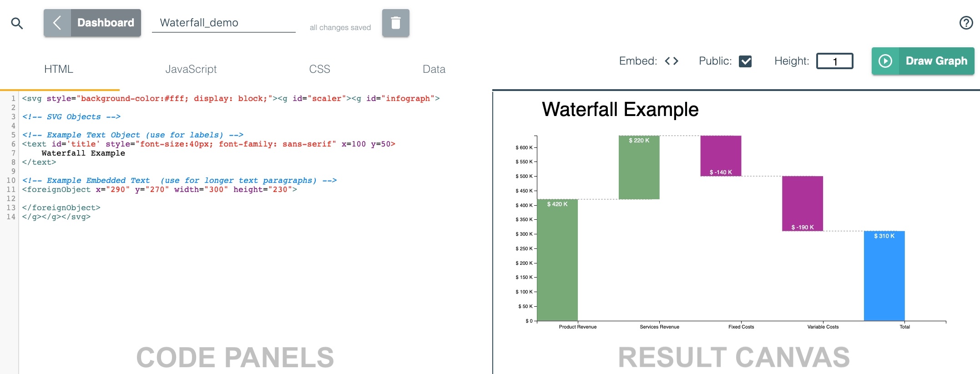Click the Waterfall_demo name field
The width and height of the screenshot is (980, 374).
tap(223, 23)
